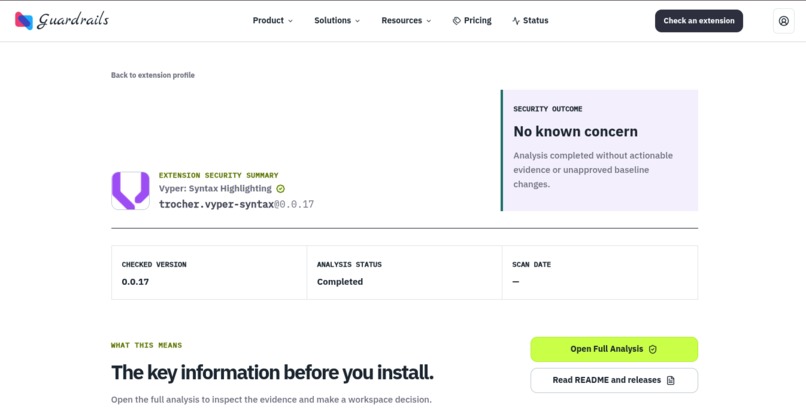Go to the Pricing page
The image size is (806, 408).
[472, 21]
